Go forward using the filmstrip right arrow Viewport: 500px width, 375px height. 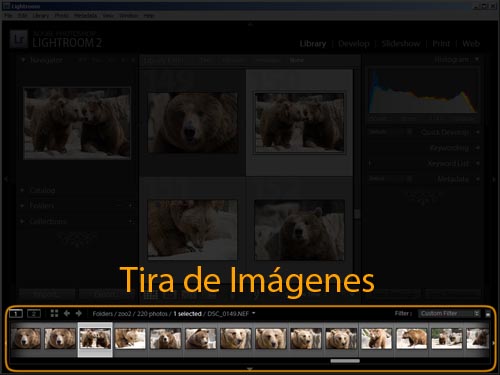(x=79, y=313)
